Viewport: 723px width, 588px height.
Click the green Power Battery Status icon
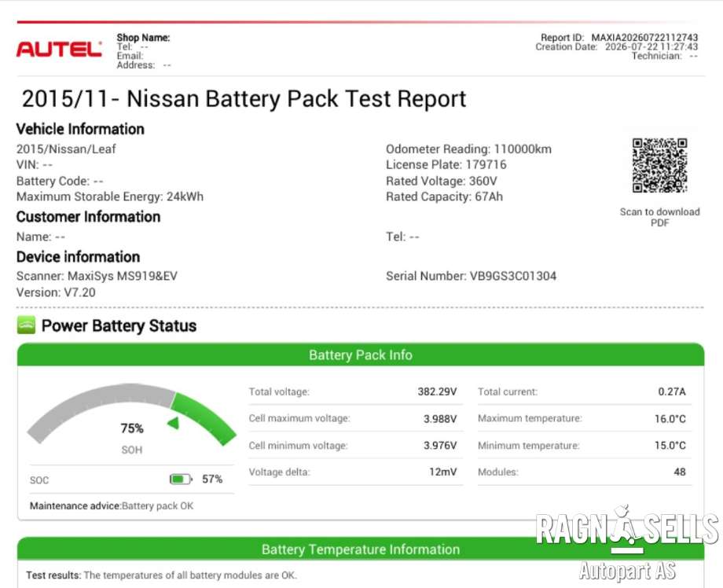point(26,325)
